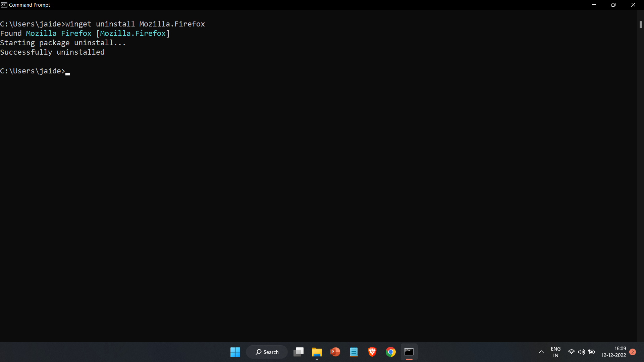Click the 'winget uninstall Mozilla.Firefox' command text
The image size is (644, 362).
[135, 24]
